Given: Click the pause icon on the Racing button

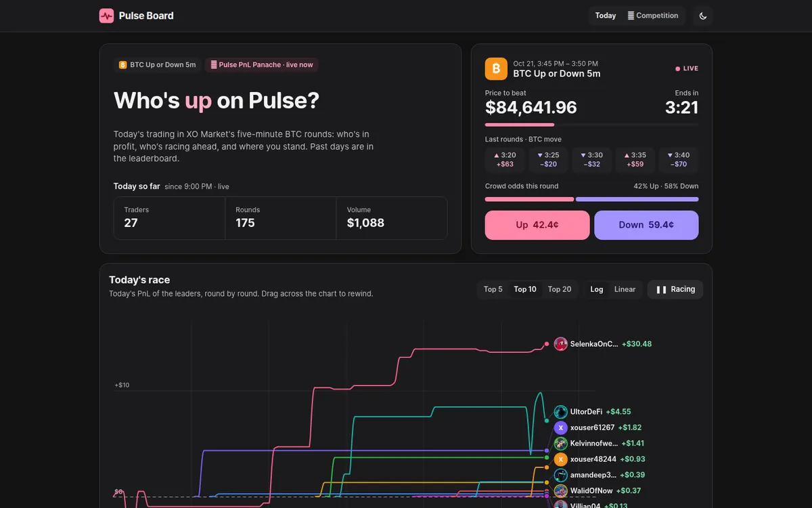Looking at the screenshot, I should coord(662,289).
